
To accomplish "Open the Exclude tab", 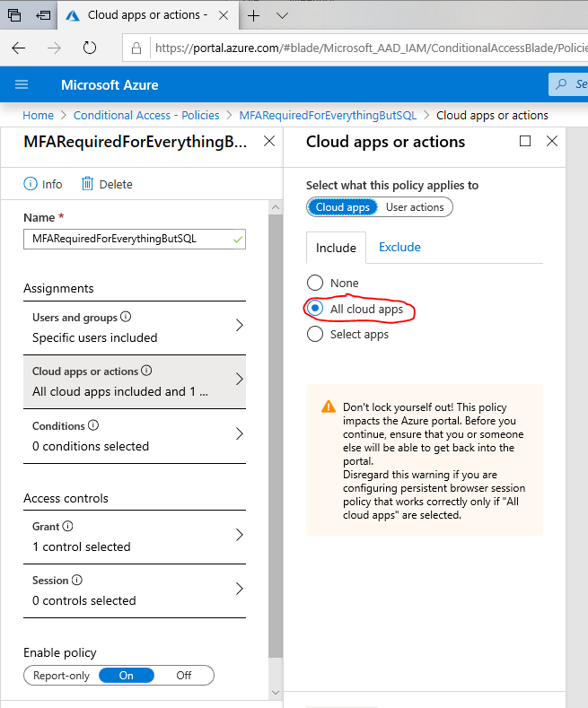I will coord(399,247).
